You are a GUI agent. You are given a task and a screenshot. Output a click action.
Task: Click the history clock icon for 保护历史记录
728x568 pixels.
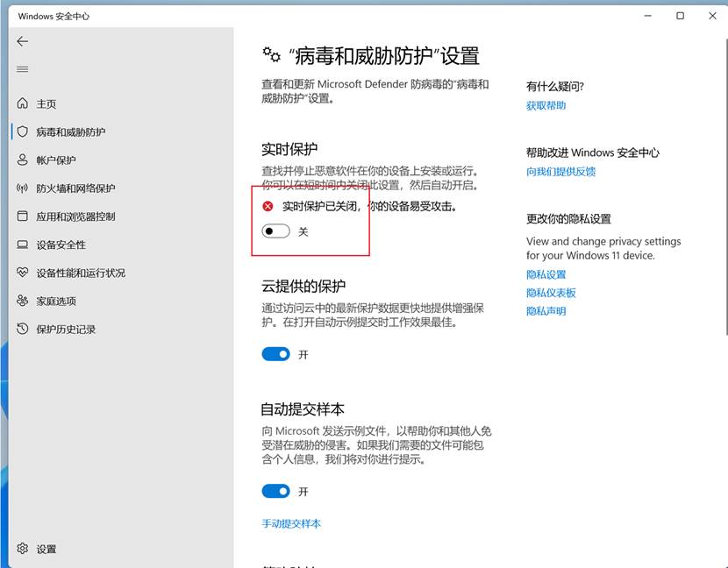[22, 329]
